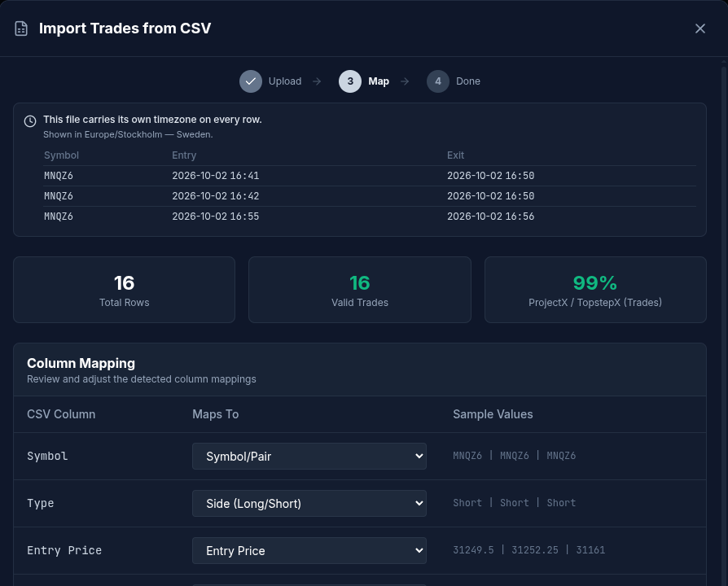Screen dimensions: 728x586
Task: Click exit time 2026-10-02 16:56
Action: click(490, 216)
